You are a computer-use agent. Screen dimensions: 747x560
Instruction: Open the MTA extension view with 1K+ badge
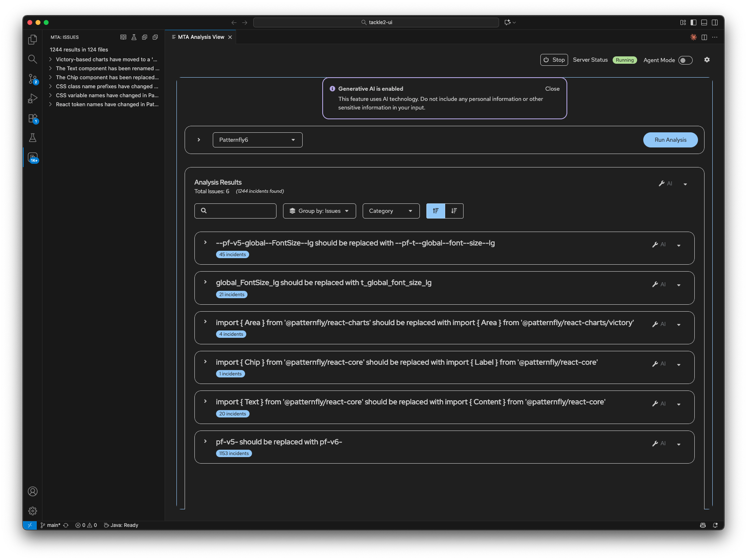(33, 157)
